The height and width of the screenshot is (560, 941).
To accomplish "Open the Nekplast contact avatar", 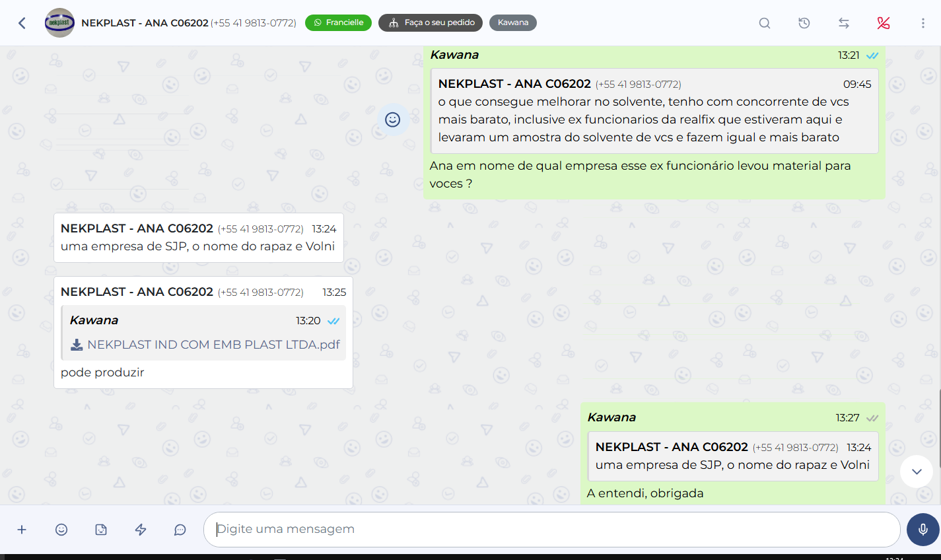I will coord(59,23).
